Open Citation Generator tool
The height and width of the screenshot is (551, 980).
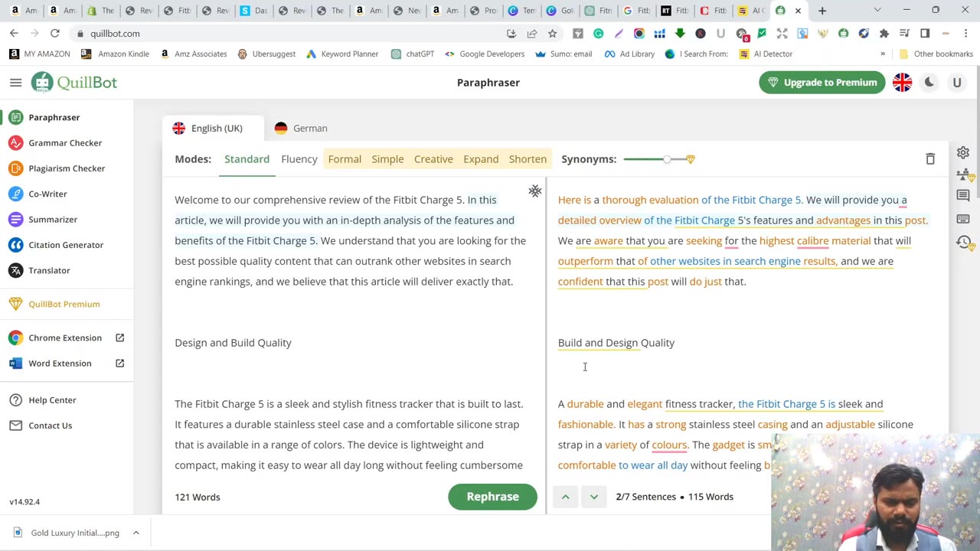[65, 245]
